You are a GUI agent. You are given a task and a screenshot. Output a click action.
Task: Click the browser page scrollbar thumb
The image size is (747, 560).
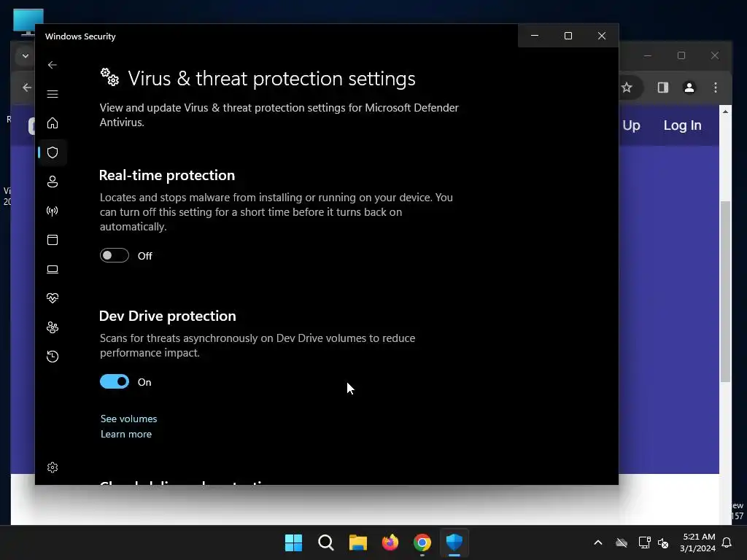click(x=725, y=292)
